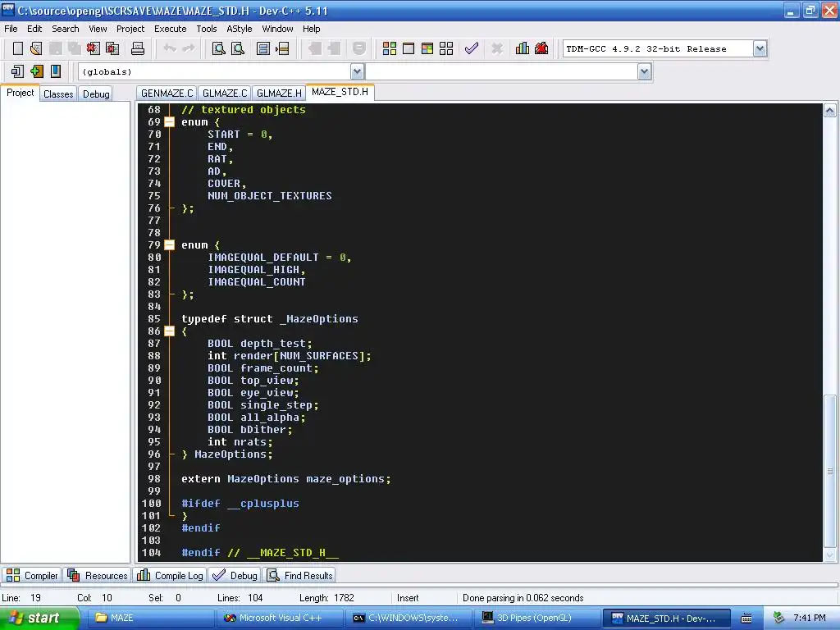Click the Insert icon on second toolbar row
The image size is (840, 630).
(x=17, y=71)
